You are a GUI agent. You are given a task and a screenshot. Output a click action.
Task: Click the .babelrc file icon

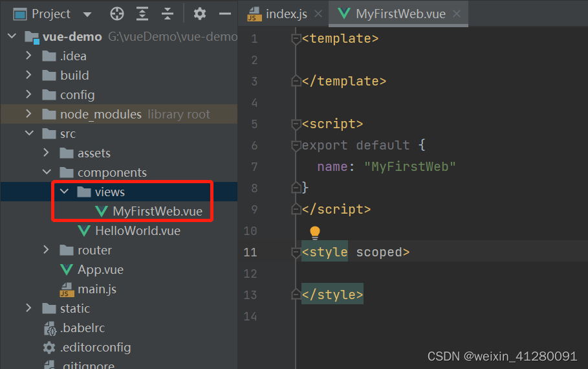[50, 328]
